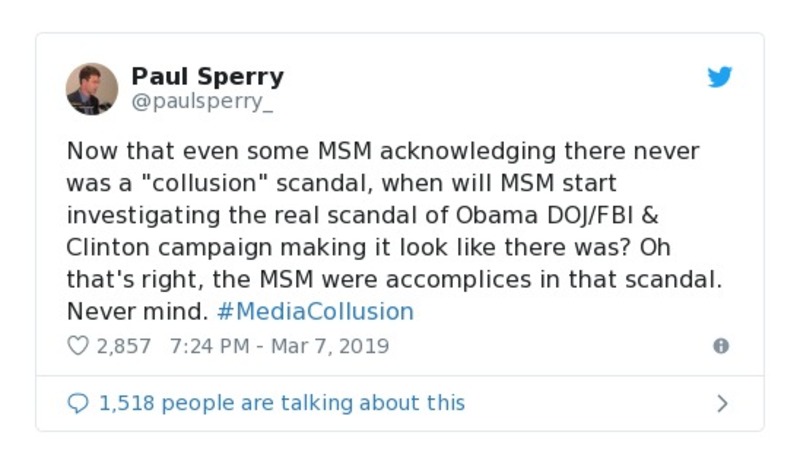Image resolution: width=800 pixels, height=467 pixels.
Task: Click the Paul Sperry display name
Action: 207,77
